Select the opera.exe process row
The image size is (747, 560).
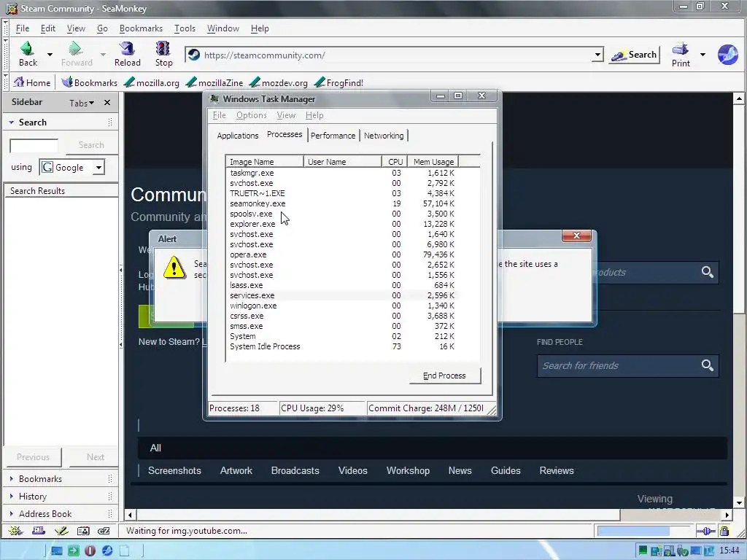pos(343,254)
